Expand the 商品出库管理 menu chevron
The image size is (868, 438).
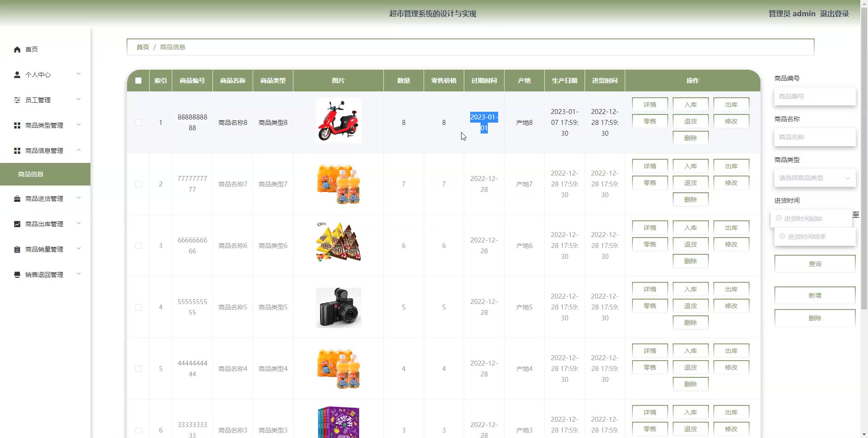pos(79,224)
